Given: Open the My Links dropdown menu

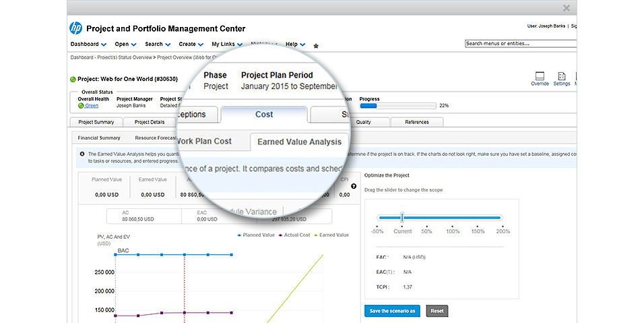Looking at the screenshot, I should pyautogui.click(x=227, y=45).
